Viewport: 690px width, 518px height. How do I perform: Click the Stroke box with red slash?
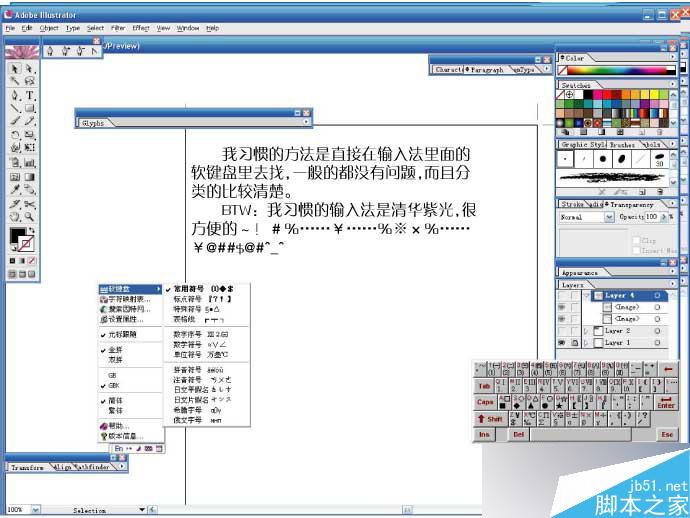26,244
